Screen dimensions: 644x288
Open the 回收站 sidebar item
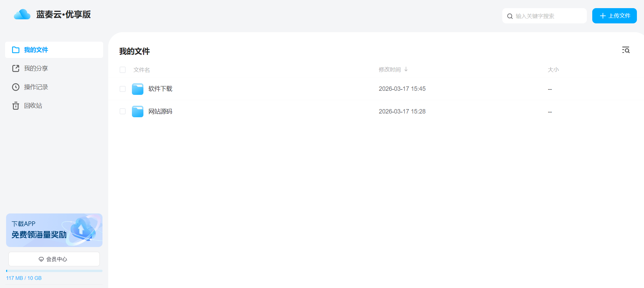(54, 106)
